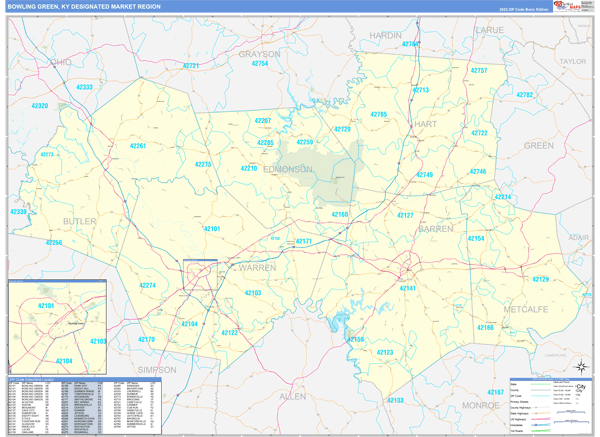Select ZIP code 42339
The width and height of the screenshot is (600, 437).
point(18,212)
